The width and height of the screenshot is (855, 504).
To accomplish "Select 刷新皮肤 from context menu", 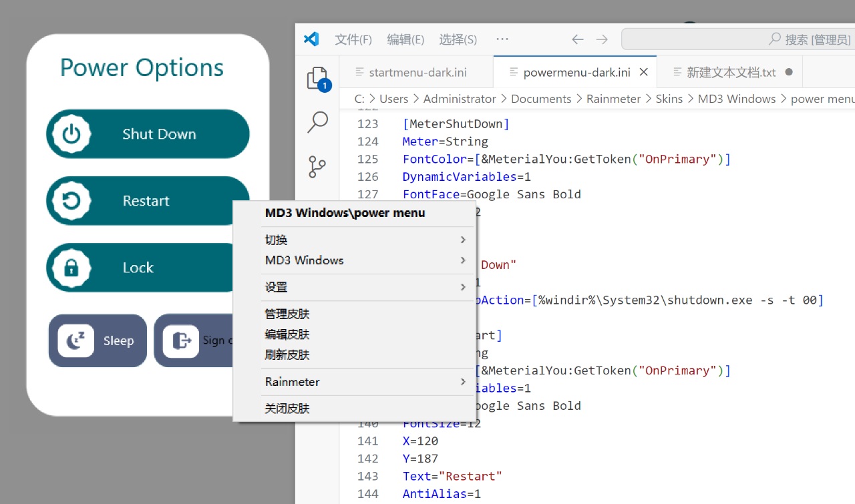I will 287,354.
